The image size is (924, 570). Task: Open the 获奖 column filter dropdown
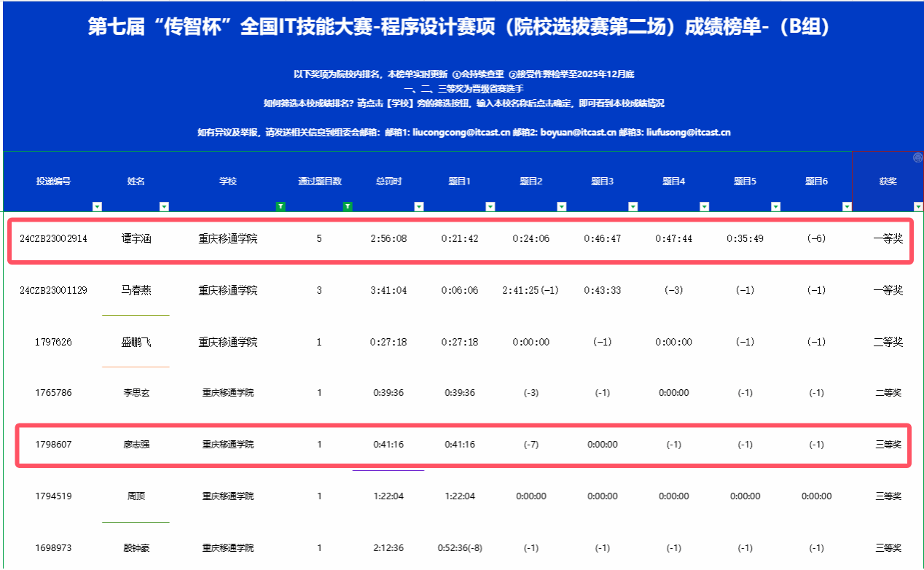(917, 207)
